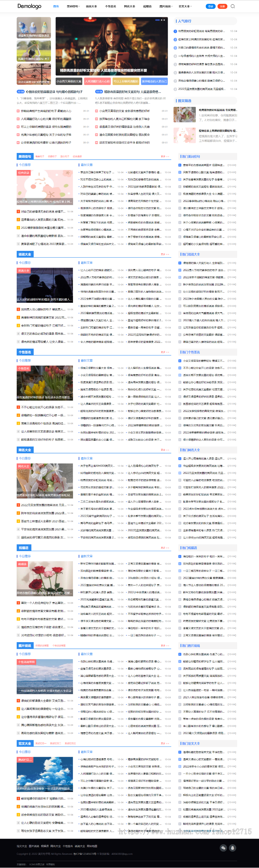
Task: Click 更多 link in 说说大全 section
Action: coord(165,254)
